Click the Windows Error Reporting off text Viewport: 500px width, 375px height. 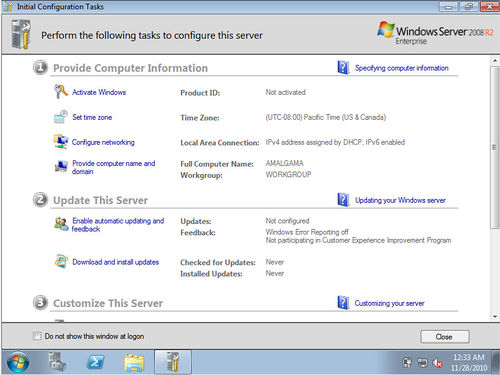click(x=307, y=232)
